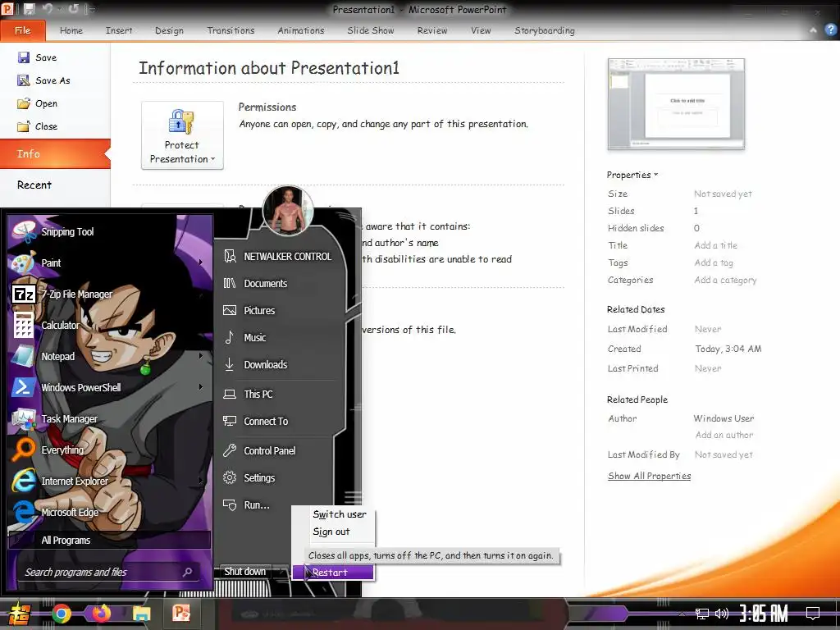This screenshot has height=630, width=840.
Task: Switch to the Insert ribbon tab
Action: point(119,30)
